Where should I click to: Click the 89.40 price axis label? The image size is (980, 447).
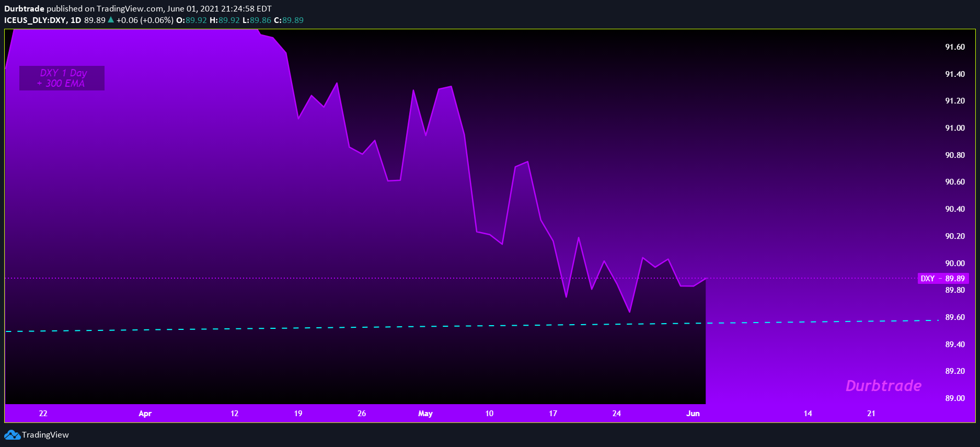tap(955, 345)
